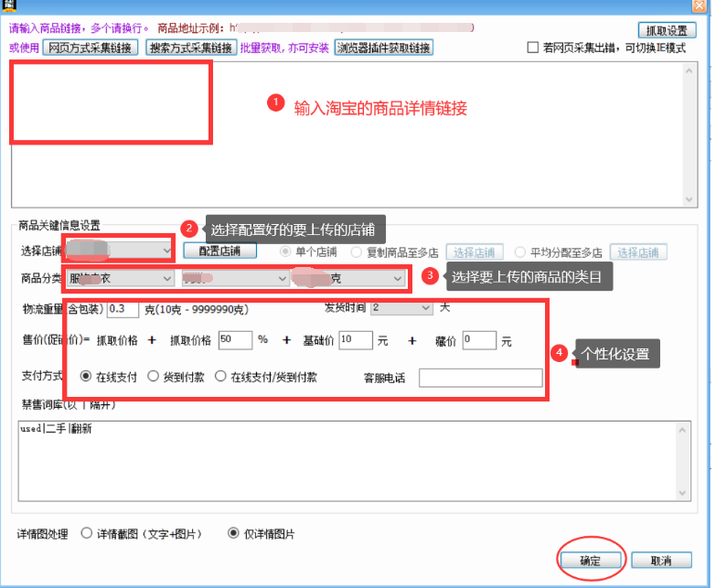Click 选择店铺 button next to 平均分配至多店
Screen dimensions: 716x588
pyautogui.click(x=638, y=252)
